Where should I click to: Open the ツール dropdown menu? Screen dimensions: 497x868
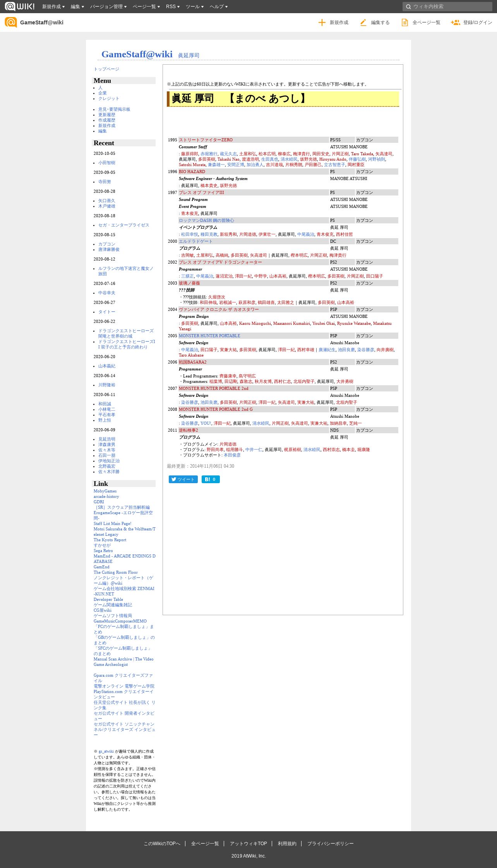[x=195, y=7]
